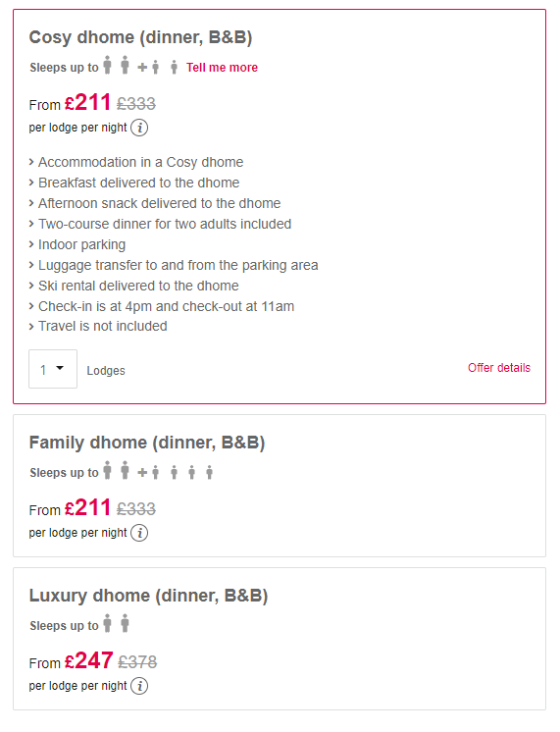The height and width of the screenshot is (732, 560).
Task: Click the Lodges label beside quantity selector
Action: click(x=106, y=371)
